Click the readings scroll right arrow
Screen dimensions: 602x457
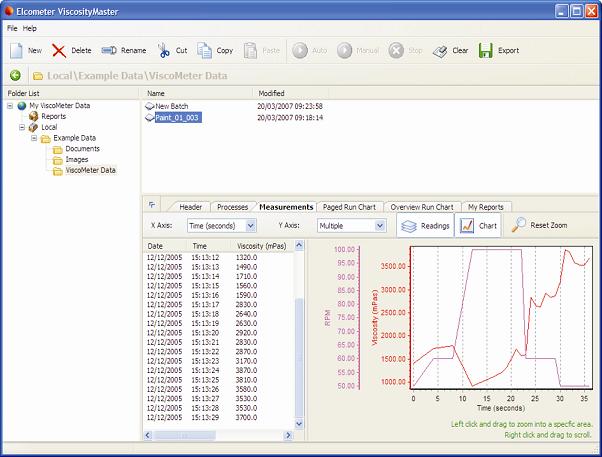click(288, 435)
